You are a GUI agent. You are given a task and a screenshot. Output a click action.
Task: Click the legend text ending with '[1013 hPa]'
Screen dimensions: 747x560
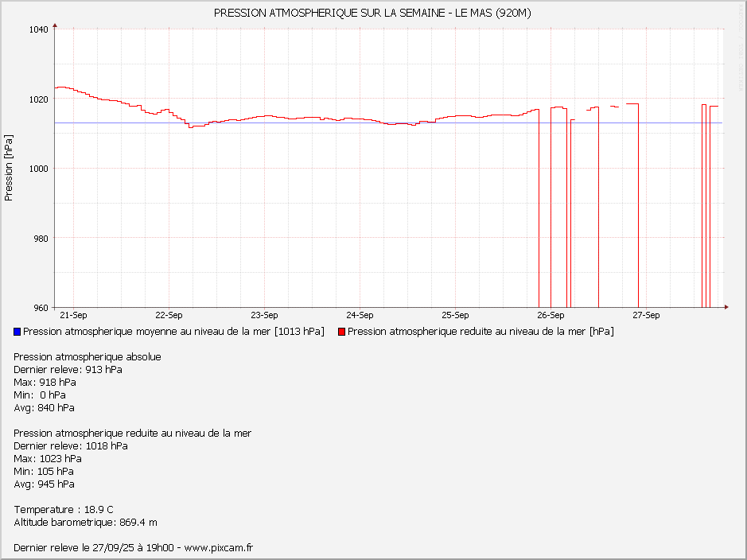point(173,332)
